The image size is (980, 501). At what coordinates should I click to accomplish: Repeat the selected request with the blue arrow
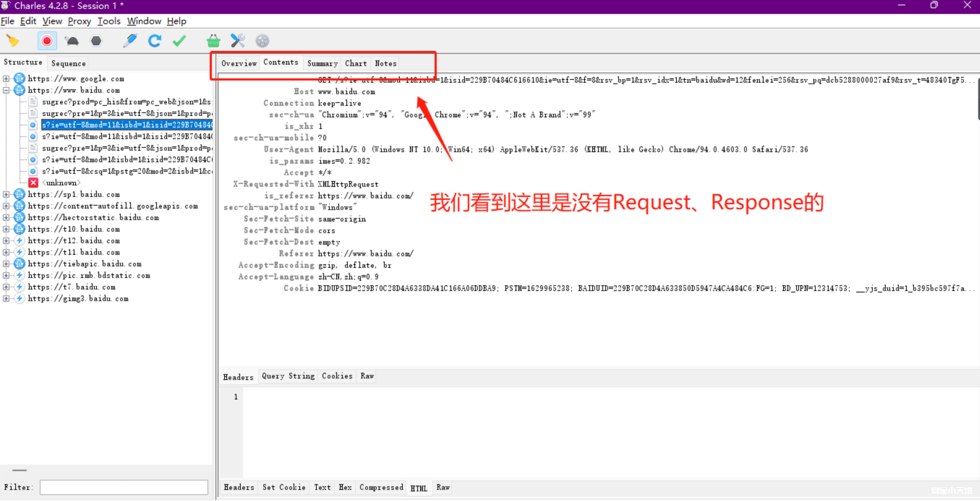tap(154, 41)
